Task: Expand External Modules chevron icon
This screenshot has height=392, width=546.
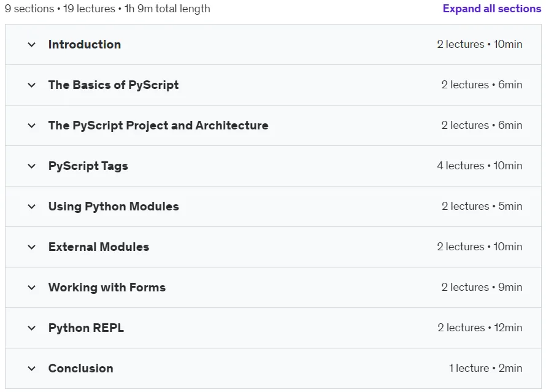Action: 32,247
